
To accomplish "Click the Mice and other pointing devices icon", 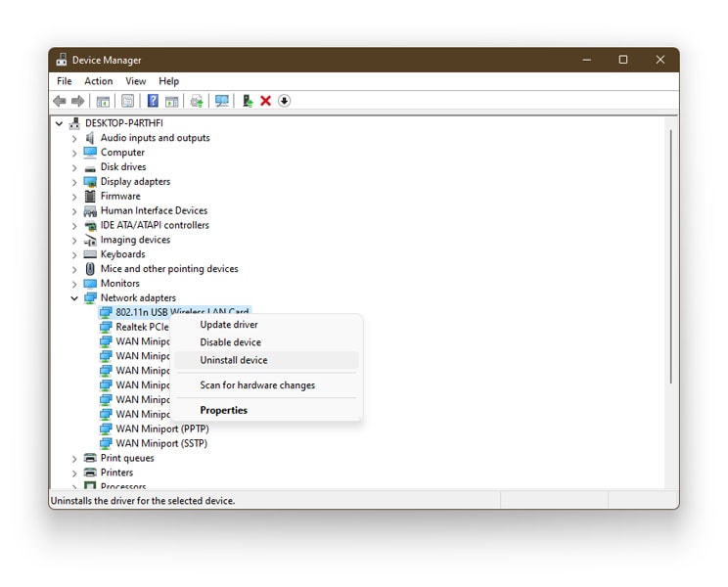I will [90, 269].
